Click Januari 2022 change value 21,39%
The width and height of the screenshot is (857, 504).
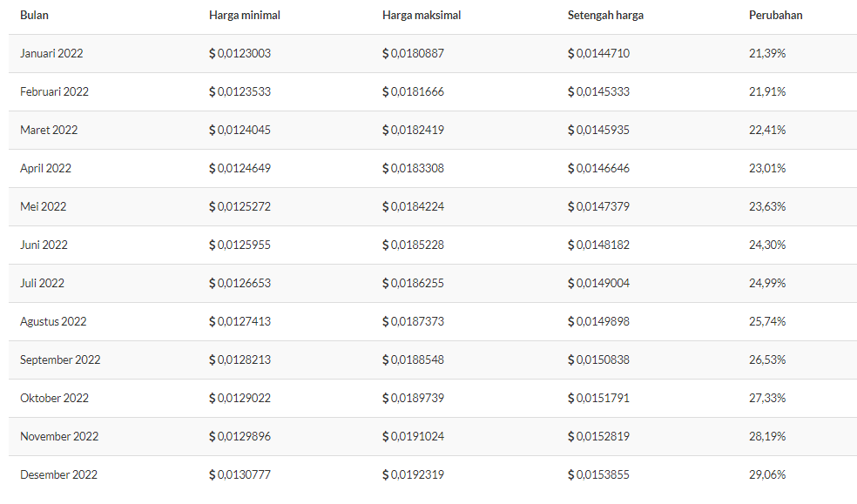click(x=767, y=53)
